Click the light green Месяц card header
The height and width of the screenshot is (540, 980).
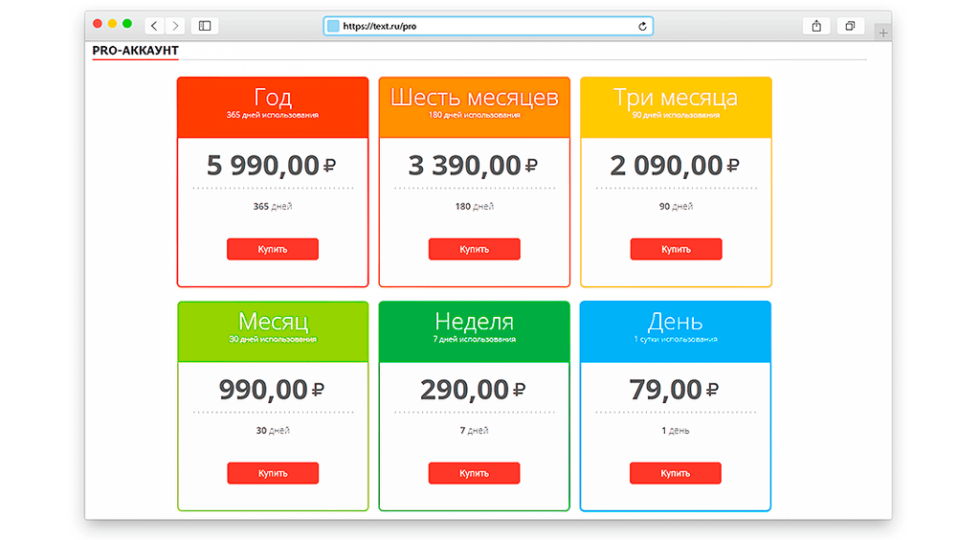coord(273,331)
